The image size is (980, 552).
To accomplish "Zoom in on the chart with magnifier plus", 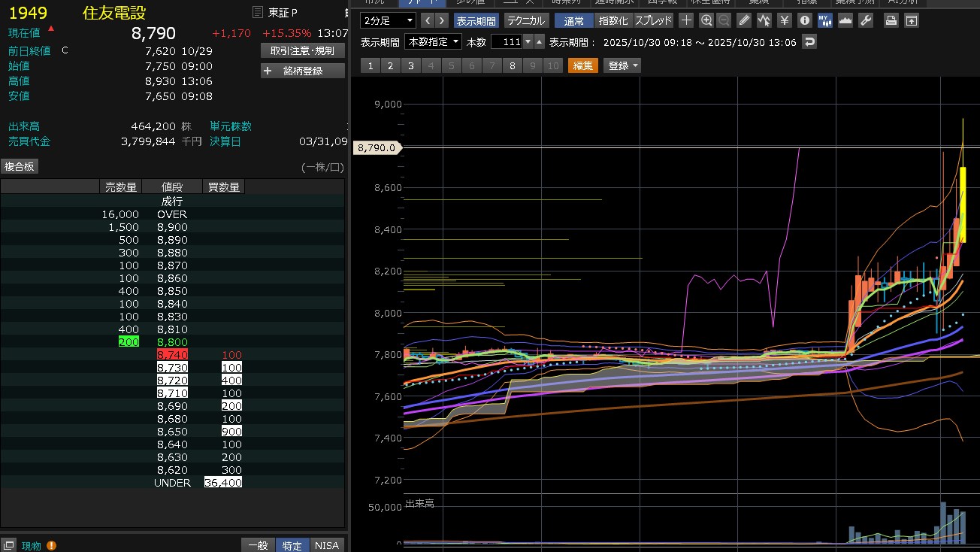I will click(706, 20).
